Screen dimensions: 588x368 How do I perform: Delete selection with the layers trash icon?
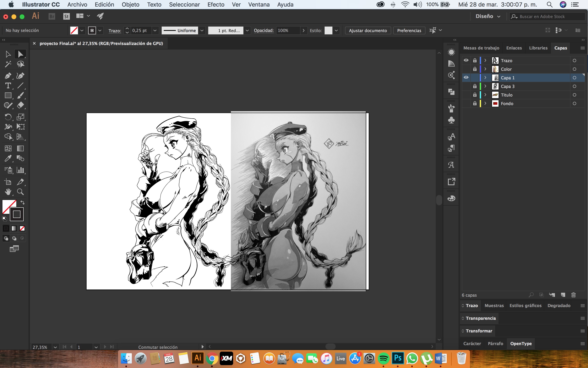(574, 295)
